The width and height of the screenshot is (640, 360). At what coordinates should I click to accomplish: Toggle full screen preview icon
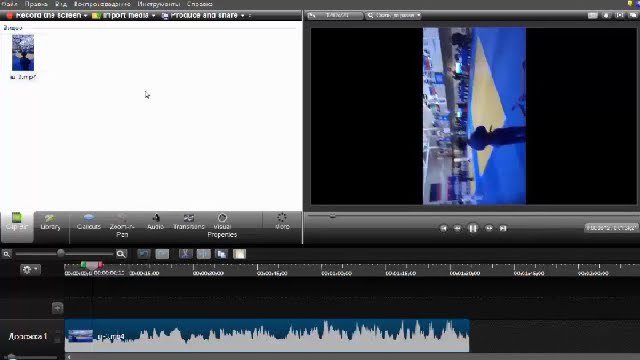tap(620, 16)
